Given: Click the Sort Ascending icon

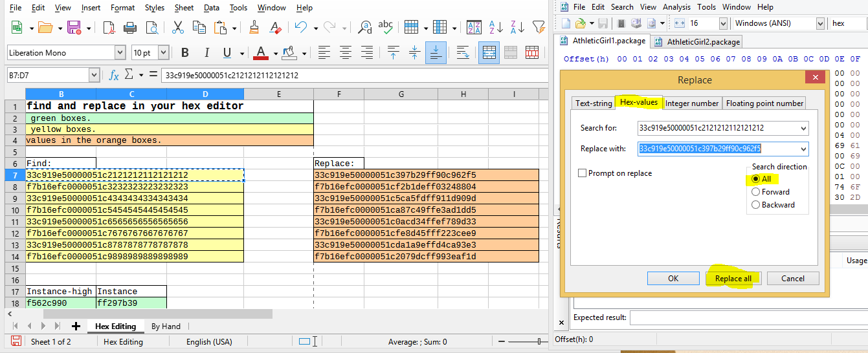Looking at the screenshot, I should tap(496, 28).
